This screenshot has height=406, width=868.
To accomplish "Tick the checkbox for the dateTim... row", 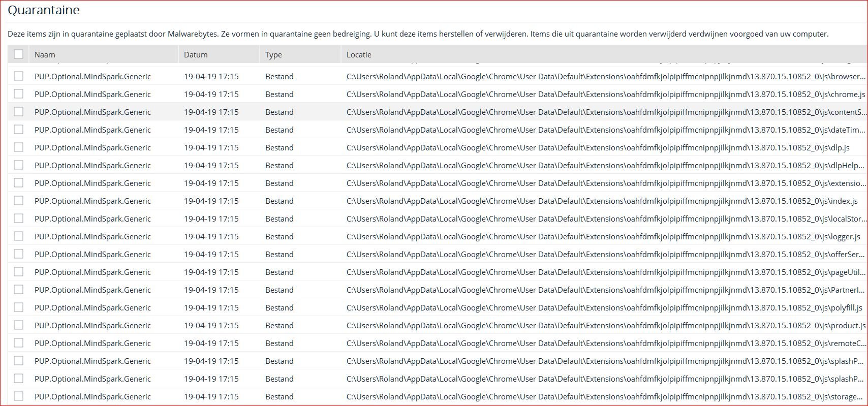I will click(x=19, y=129).
